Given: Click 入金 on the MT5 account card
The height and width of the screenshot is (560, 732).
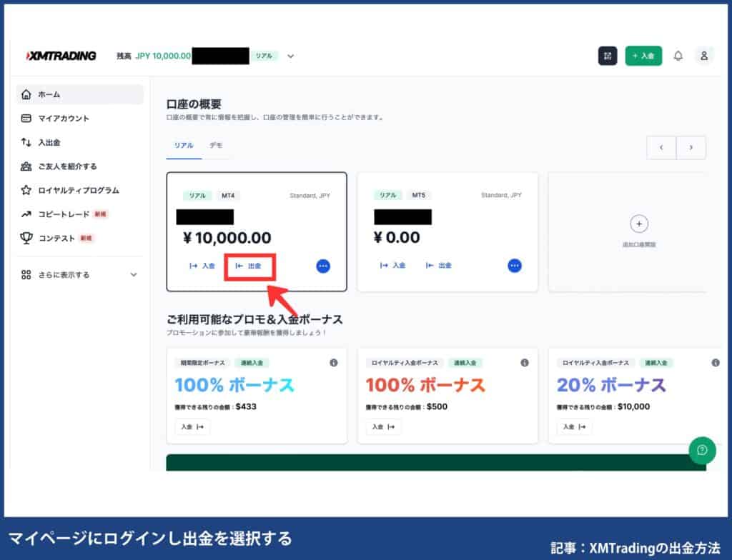Looking at the screenshot, I should 392,266.
